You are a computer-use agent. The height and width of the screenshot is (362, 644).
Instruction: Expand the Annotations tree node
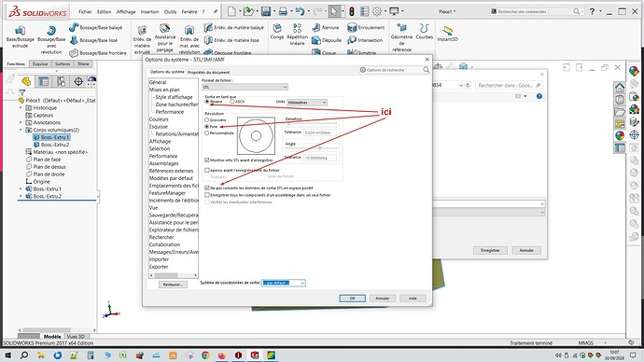21,122
